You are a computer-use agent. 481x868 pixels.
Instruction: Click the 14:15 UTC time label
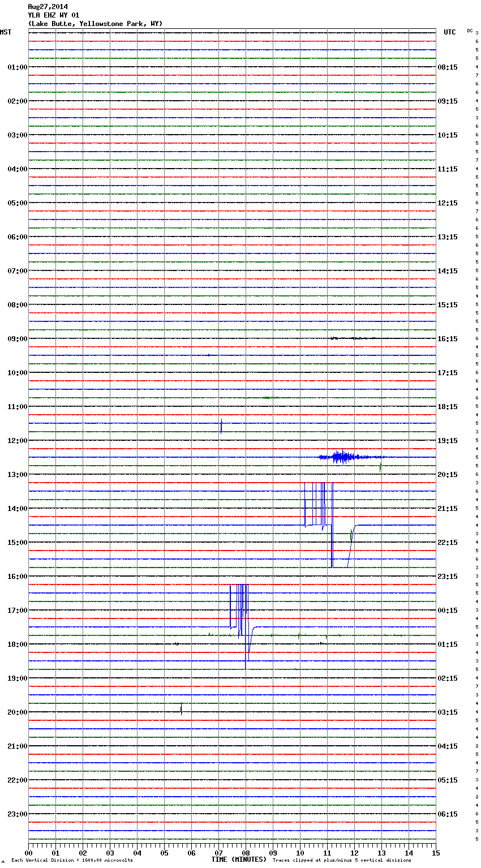click(448, 271)
